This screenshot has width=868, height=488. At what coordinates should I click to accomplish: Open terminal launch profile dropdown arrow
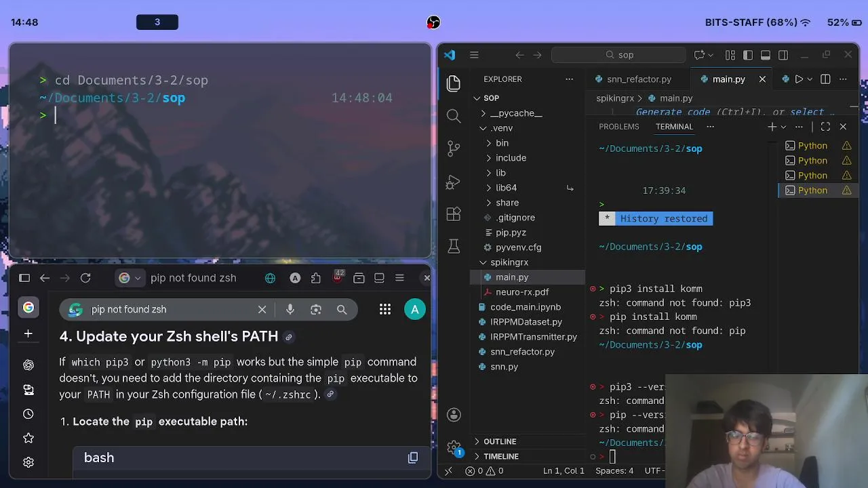783,127
